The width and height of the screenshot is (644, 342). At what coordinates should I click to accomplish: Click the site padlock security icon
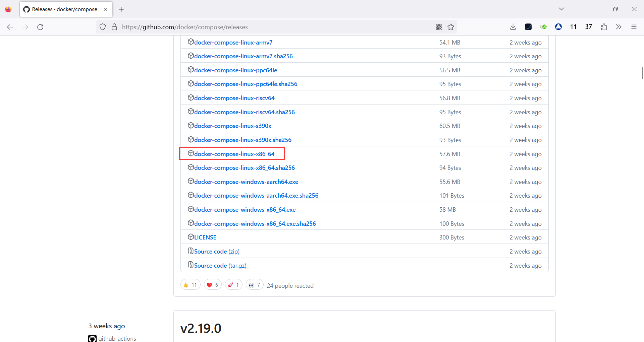114,27
